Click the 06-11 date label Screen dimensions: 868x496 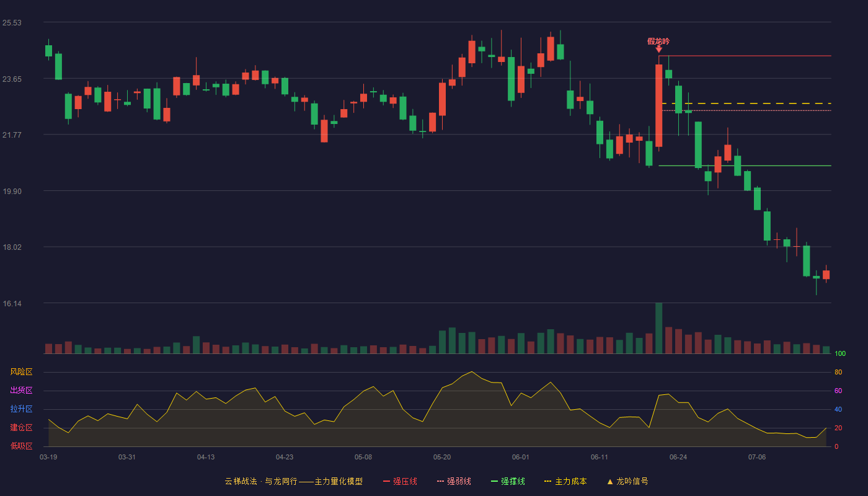pyautogui.click(x=600, y=457)
